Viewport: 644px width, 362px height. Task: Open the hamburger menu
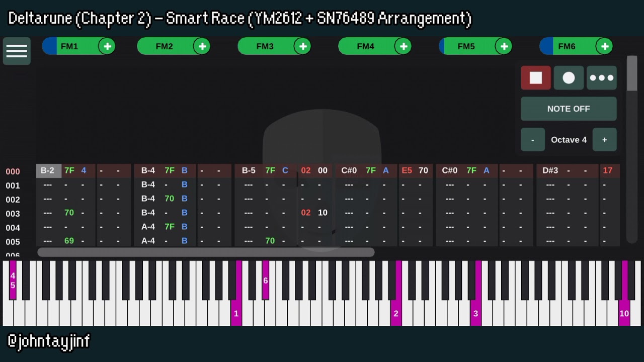[17, 51]
